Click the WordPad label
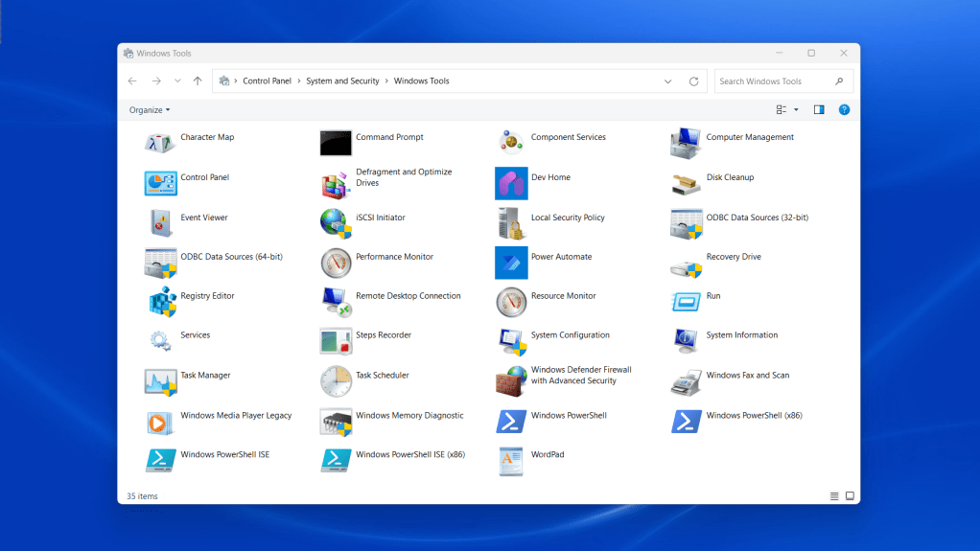The height and width of the screenshot is (551, 980). pos(548,455)
